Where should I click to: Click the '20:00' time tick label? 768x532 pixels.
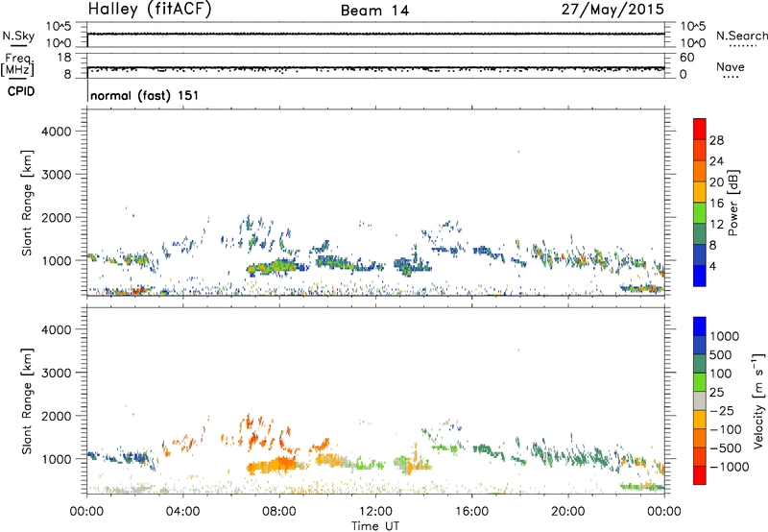pyautogui.click(x=568, y=512)
